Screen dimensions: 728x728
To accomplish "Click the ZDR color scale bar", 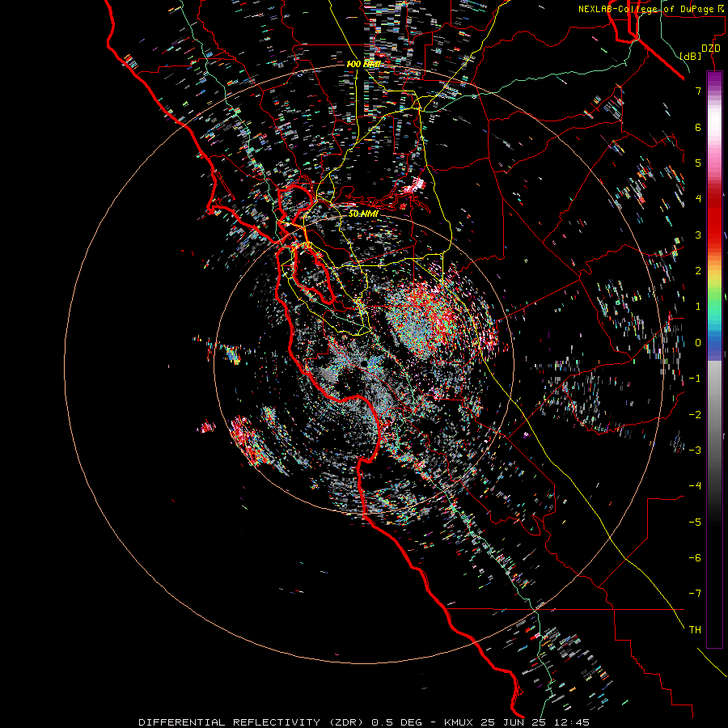I will click(x=714, y=359).
